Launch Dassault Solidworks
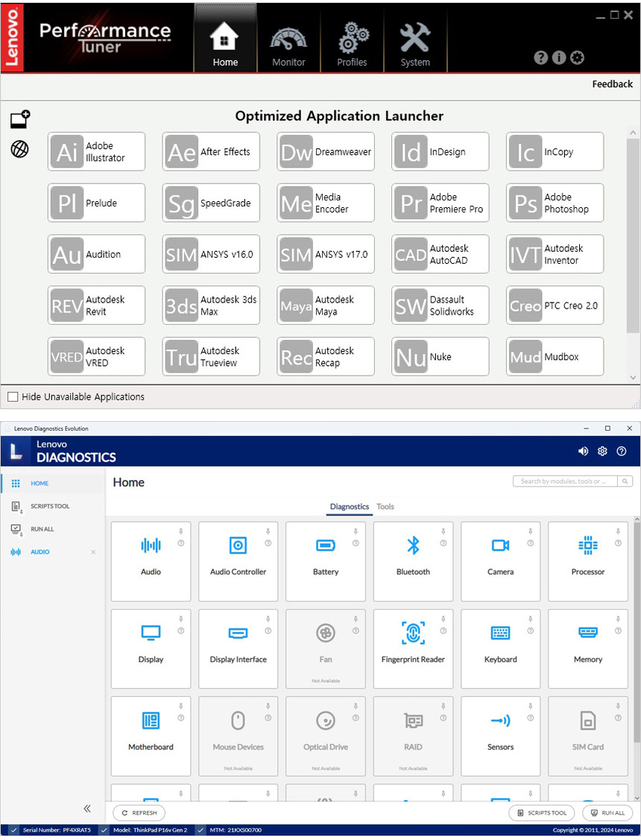 (x=441, y=306)
